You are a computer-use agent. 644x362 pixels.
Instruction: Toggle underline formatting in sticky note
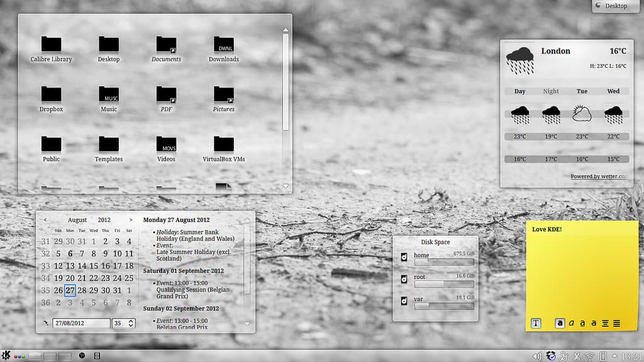point(582,323)
